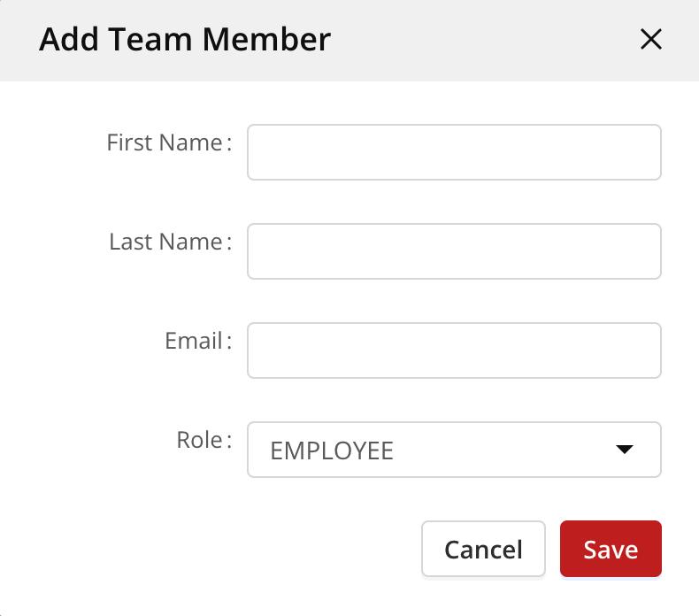Viewport: 699px width, 616px height.
Task: Click the First Name text field
Action: 454,152
